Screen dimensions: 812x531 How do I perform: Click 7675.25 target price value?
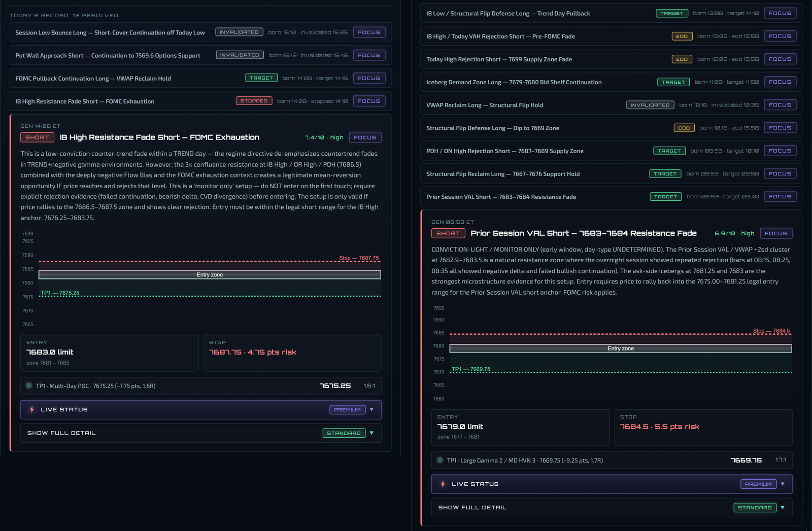tap(335, 385)
